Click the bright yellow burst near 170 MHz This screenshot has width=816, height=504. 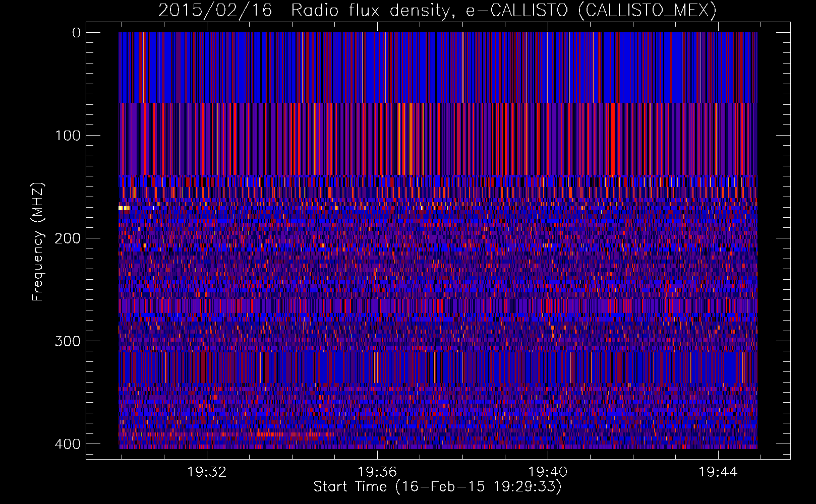click(x=124, y=208)
